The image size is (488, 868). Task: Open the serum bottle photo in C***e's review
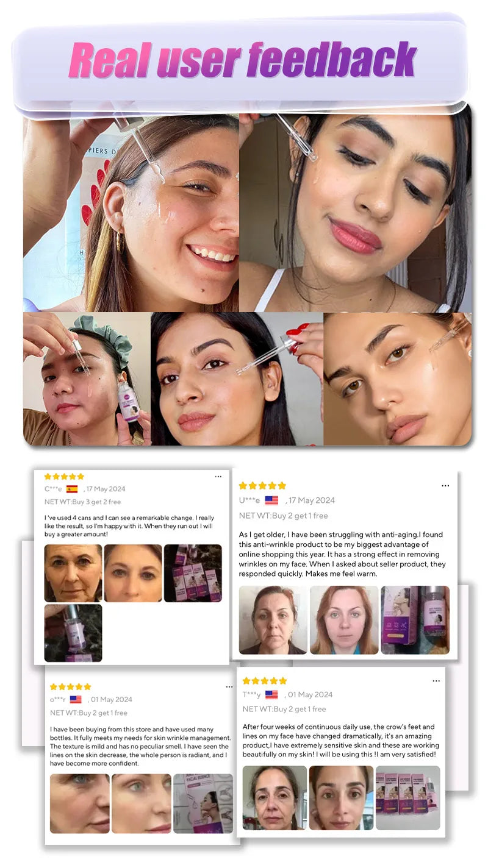click(73, 633)
